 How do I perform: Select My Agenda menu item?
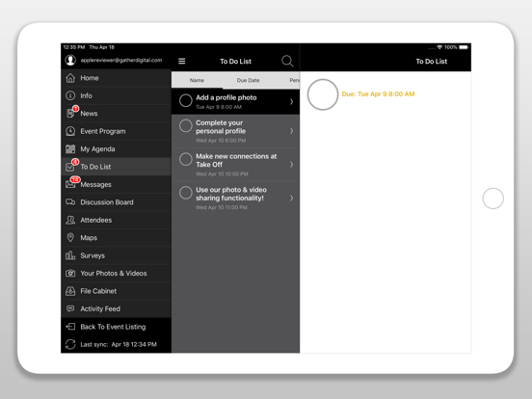(x=116, y=149)
